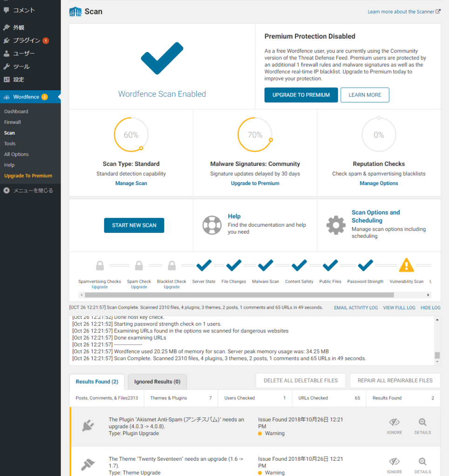Open the All Options submenu item
Screen dimensions: 449x476
(x=16, y=154)
